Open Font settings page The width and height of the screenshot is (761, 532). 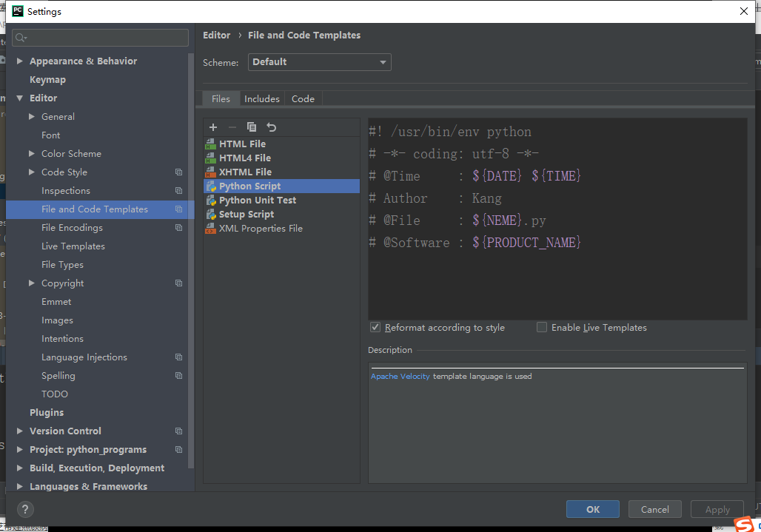tap(51, 135)
